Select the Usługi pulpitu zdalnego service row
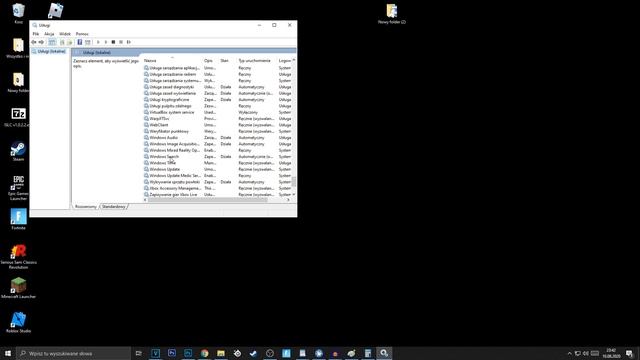Viewport: 640px width, 360px height. [218, 106]
